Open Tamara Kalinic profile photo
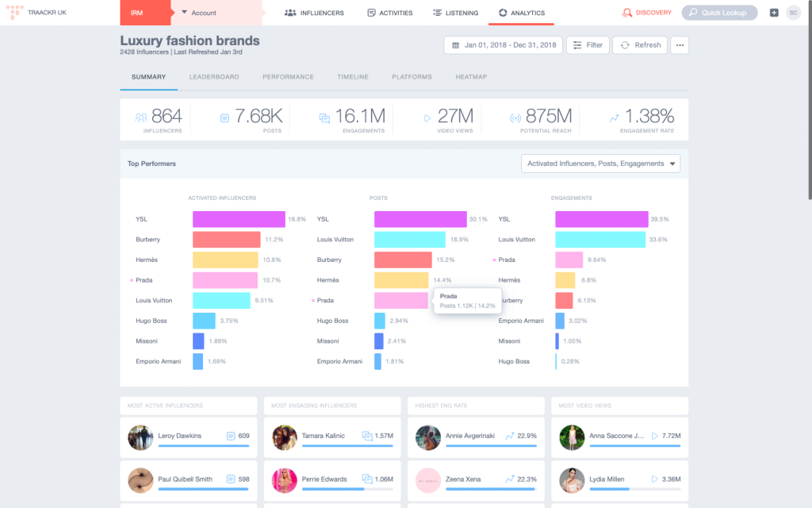This screenshot has width=812, height=508. click(285, 437)
